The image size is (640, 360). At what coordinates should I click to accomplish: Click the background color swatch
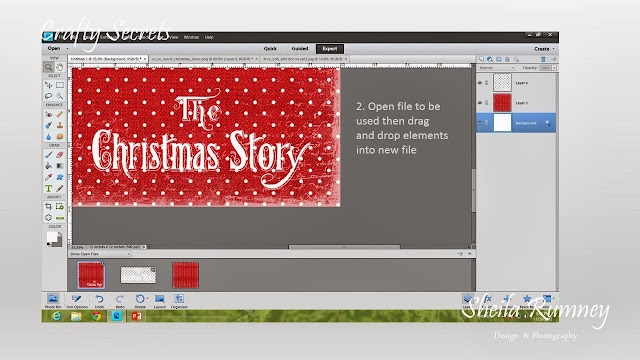pyautogui.click(x=59, y=241)
